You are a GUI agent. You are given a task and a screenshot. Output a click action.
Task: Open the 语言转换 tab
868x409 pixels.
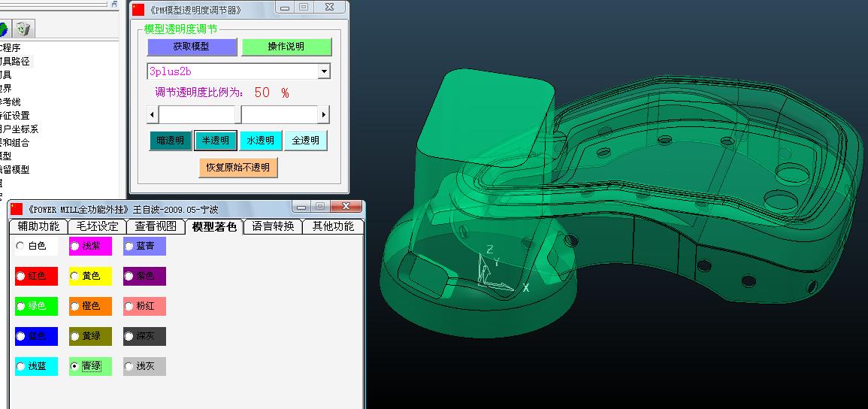[x=273, y=226]
